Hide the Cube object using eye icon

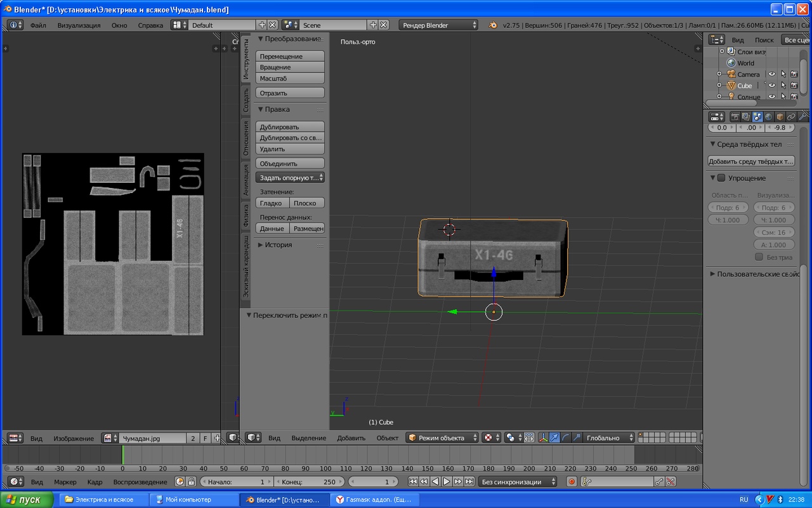(772, 86)
